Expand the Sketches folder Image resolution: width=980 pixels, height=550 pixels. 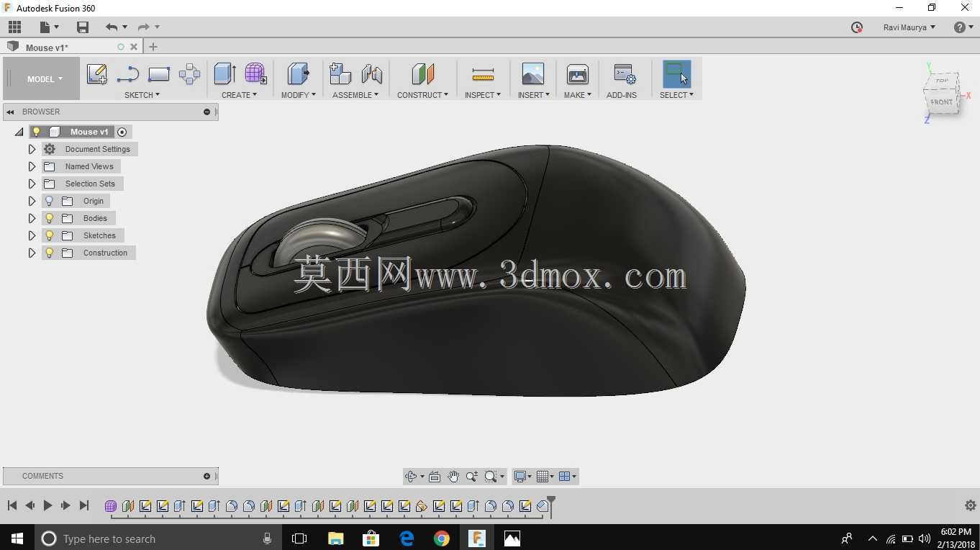[x=32, y=235]
